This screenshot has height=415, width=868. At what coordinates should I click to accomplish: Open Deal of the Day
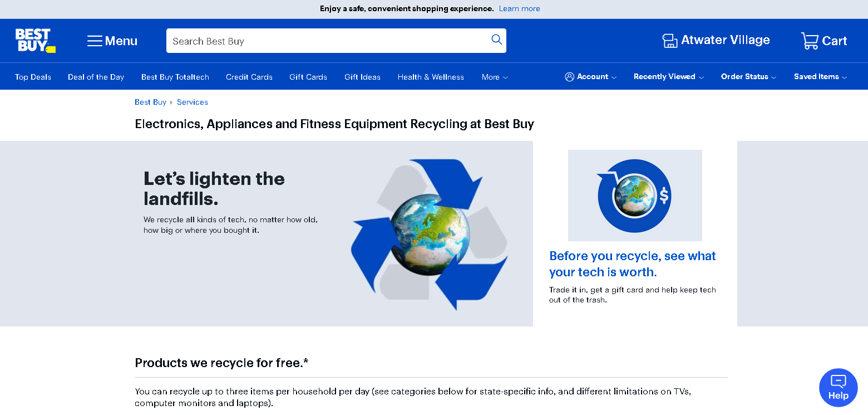96,77
